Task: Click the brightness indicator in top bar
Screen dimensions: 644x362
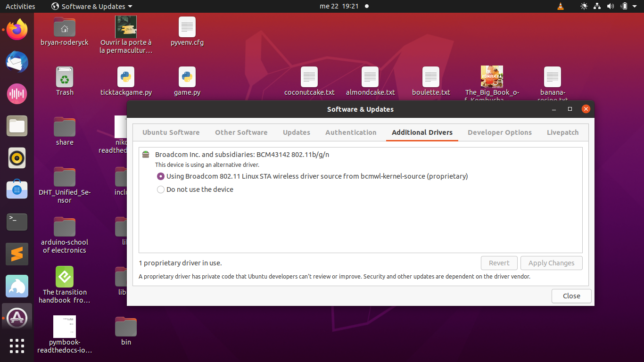Action: [x=585, y=6]
